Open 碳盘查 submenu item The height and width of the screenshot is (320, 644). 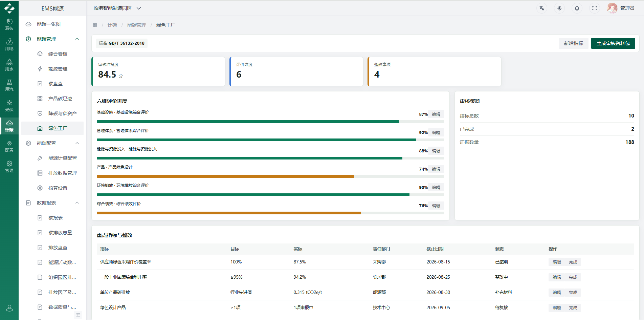52,84
